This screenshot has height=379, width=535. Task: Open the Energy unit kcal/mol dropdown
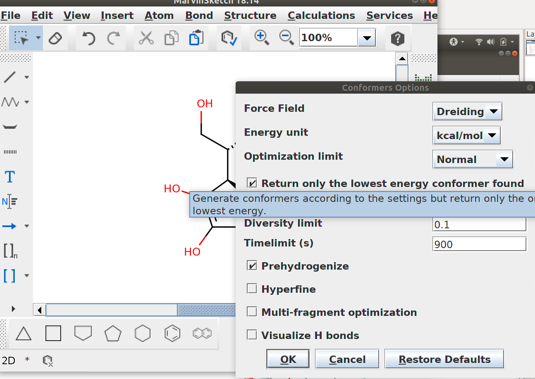[x=466, y=135]
